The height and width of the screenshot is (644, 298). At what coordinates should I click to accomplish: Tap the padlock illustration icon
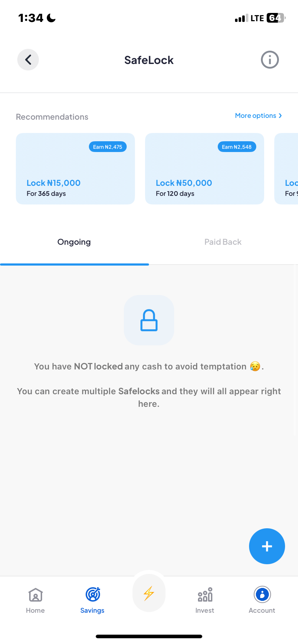[149, 320]
